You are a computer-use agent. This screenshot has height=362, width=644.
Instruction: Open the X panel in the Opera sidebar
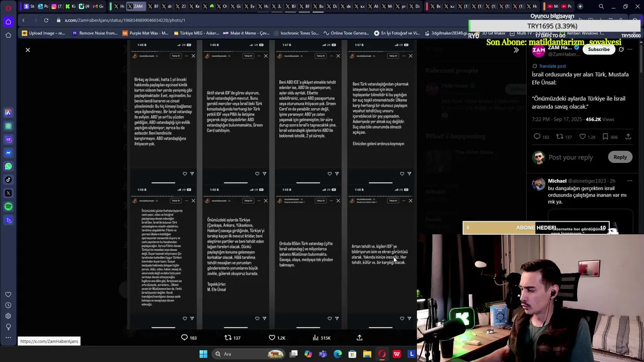click(x=8, y=193)
